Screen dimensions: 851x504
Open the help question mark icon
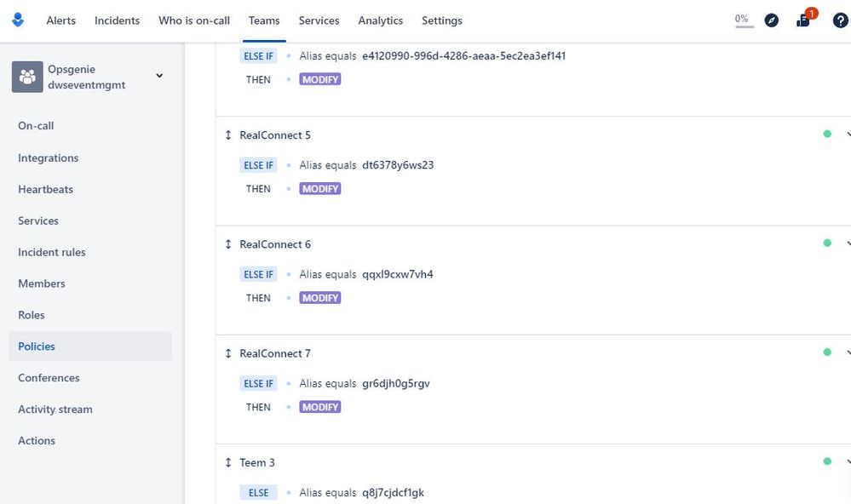(x=840, y=20)
